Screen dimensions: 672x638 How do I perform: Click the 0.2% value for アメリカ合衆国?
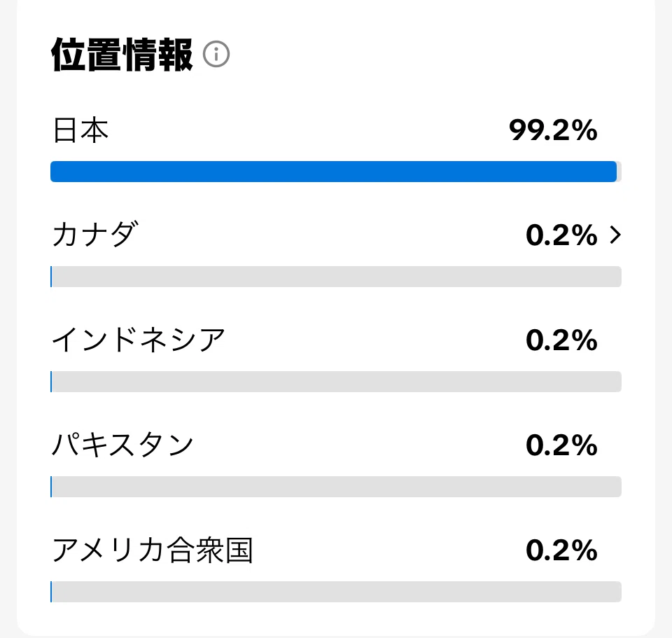pyautogui.click(x=561, y=550)
